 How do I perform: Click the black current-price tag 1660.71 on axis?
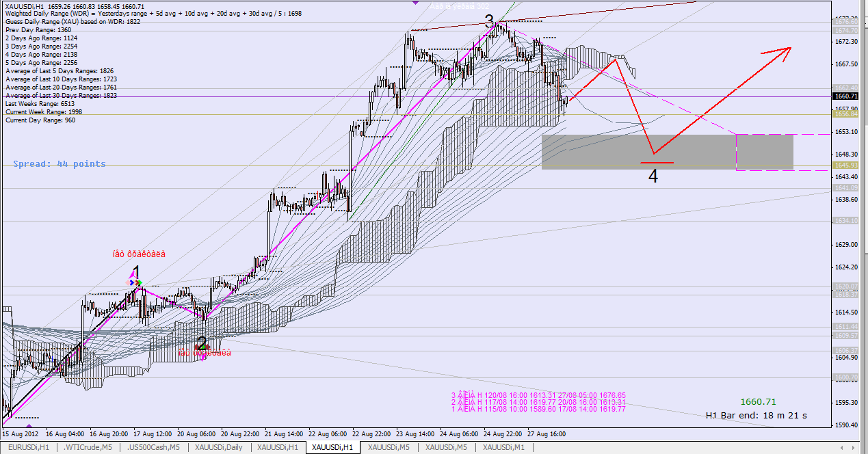(847, 96)
